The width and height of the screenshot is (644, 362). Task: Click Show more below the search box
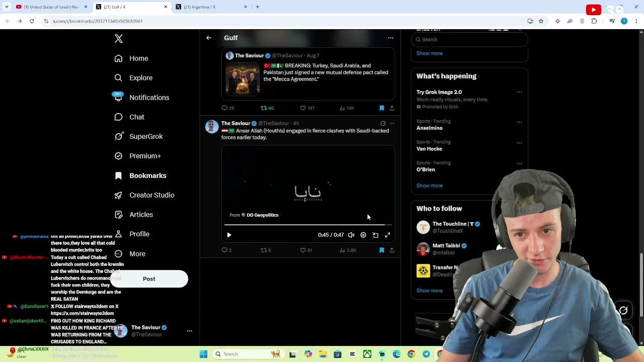pos(430,53)
